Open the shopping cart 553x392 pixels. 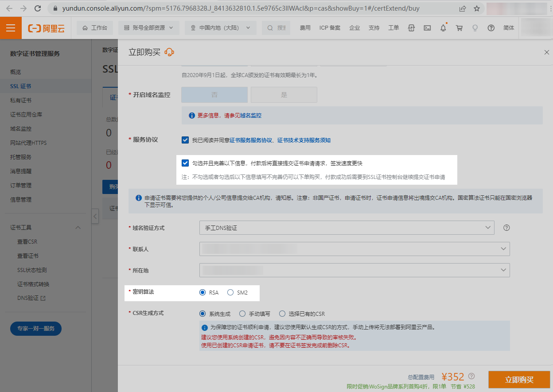(x=459, y=27)
